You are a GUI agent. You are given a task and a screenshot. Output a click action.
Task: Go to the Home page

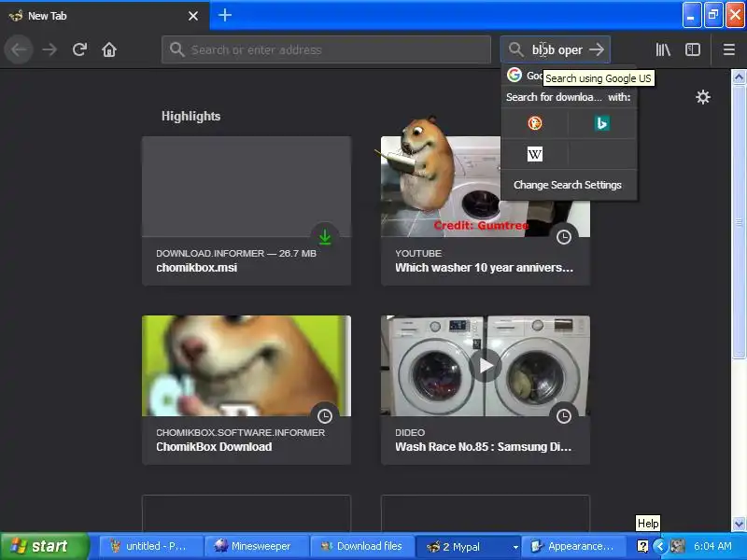(109, 49)
